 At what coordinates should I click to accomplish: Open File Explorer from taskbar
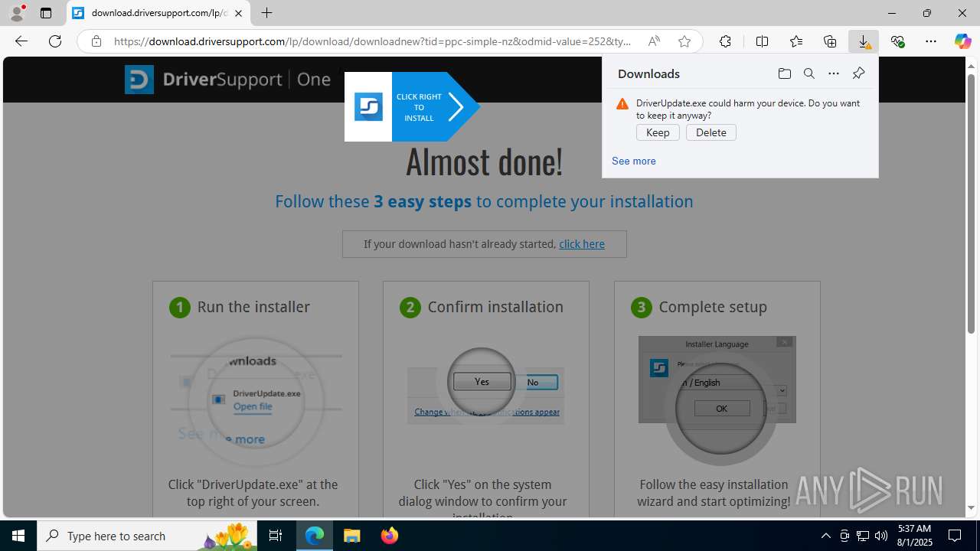[x=352, y=536]
